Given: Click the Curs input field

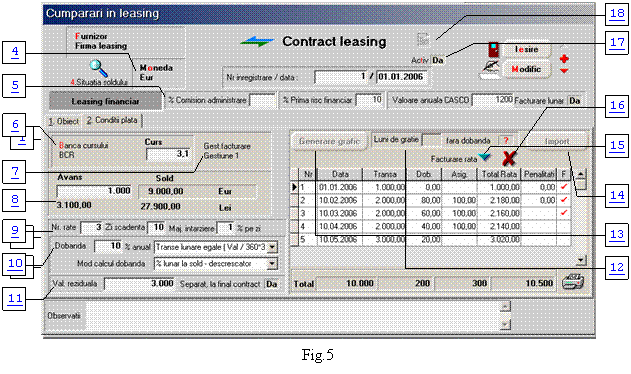Looking at the screenshot, I should pyautogui.click(x=168, y=154).
